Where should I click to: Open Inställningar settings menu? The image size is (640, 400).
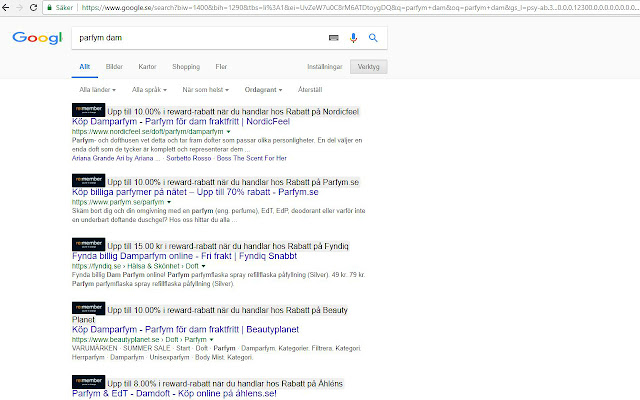(325, 67)
